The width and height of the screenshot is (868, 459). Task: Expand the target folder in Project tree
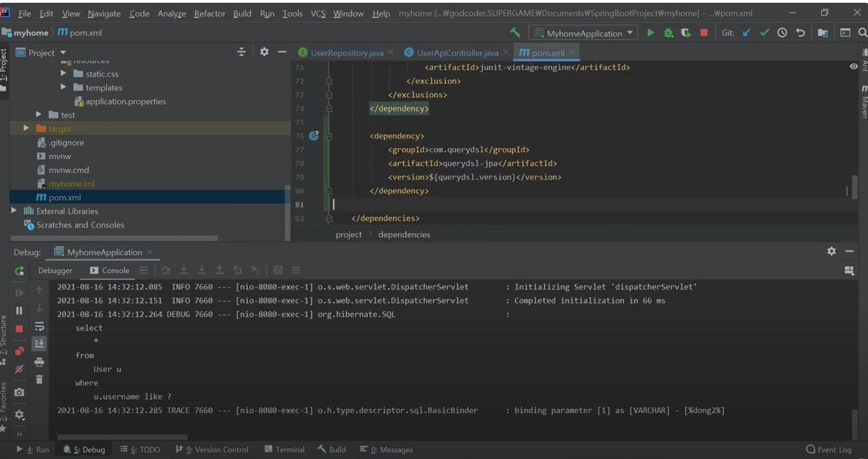click(26, 128)
